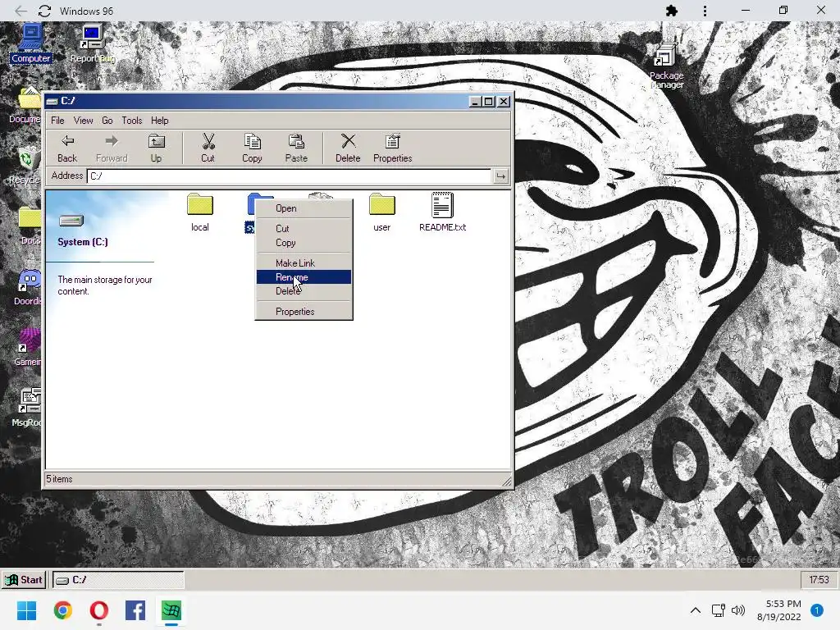
Task: Click the Chrome icon in Windows taskbar
Action: 63,610
